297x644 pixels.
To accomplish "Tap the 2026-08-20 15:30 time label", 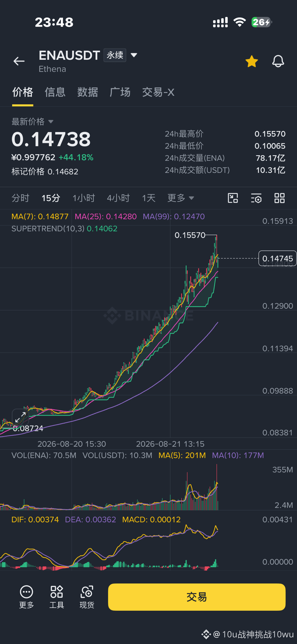I will click(x=72, y=444).
